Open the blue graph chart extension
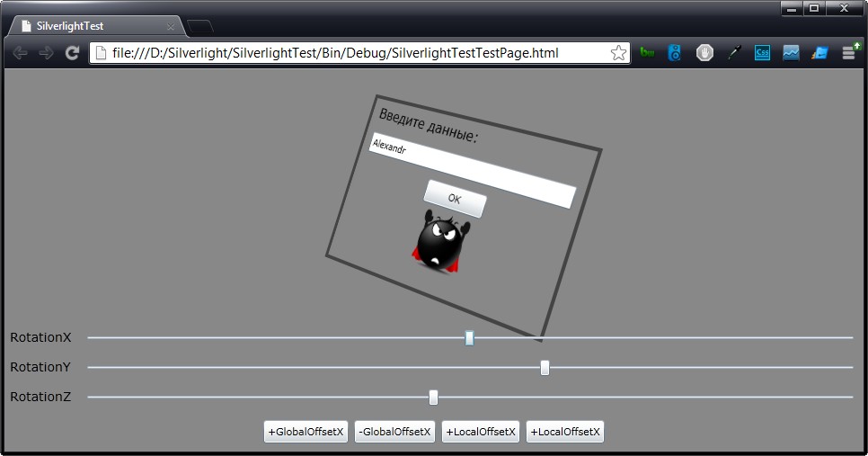This screenshot has height=456, width=868. [x=791, y=53]
